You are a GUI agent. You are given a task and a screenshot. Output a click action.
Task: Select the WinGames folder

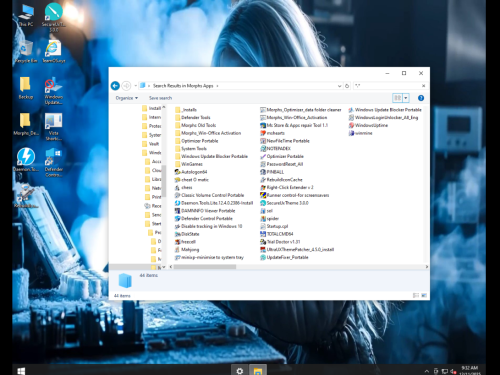coord(189,164)
